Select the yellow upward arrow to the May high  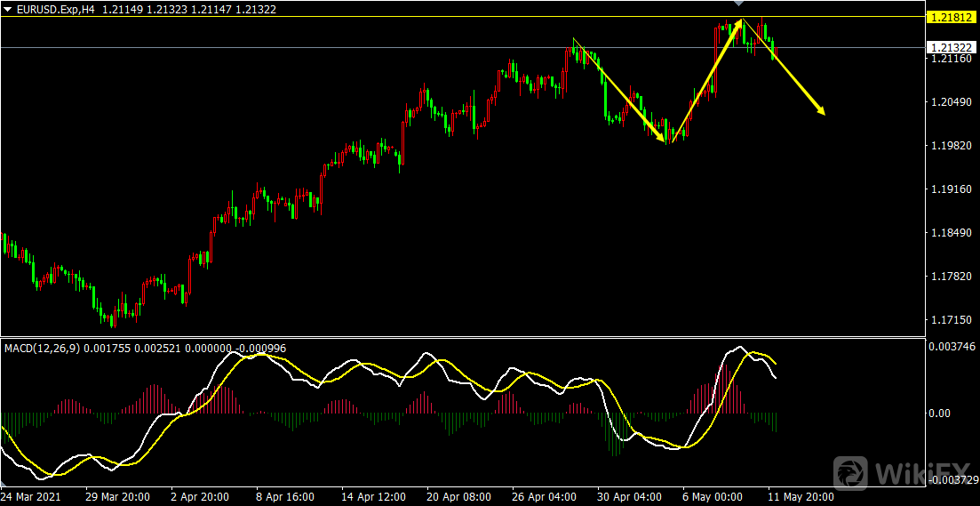(707, 81)
